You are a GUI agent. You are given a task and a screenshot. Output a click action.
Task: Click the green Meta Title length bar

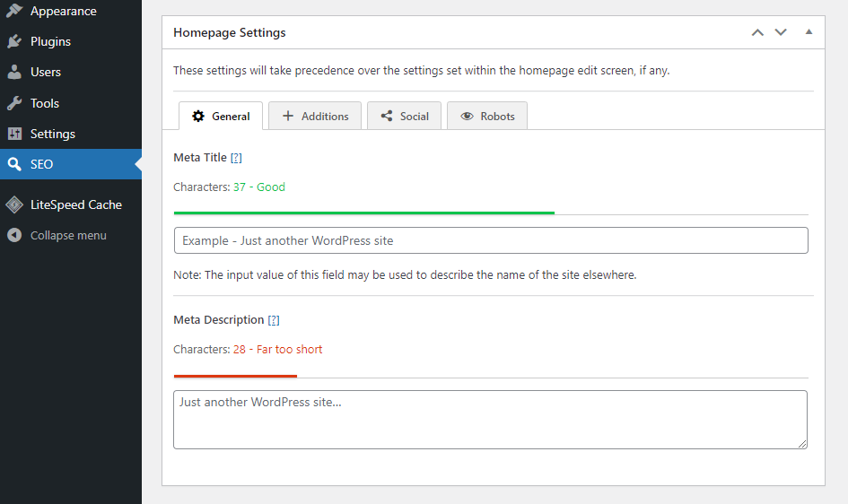pos(364,213)
